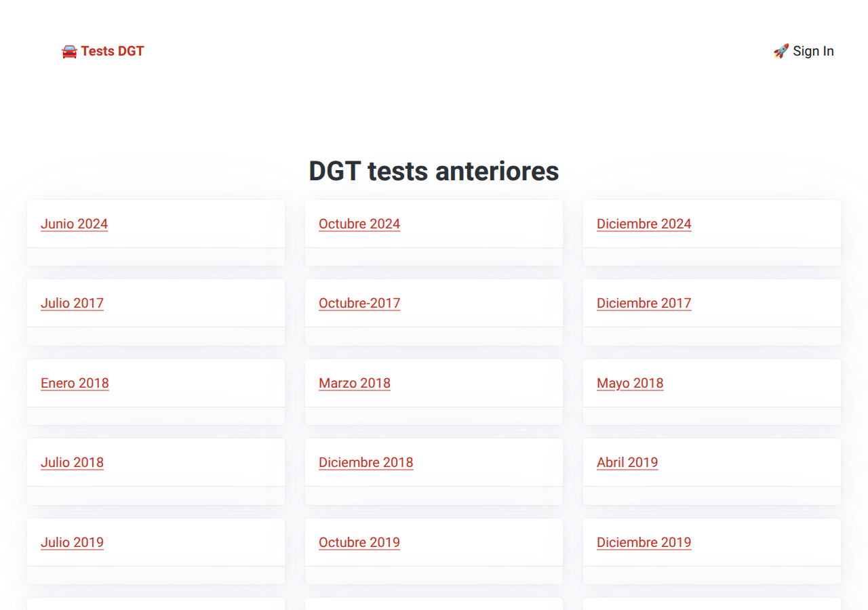Open the Sign In page
Screen dimensions: 868x610
(x=813, y=52)
